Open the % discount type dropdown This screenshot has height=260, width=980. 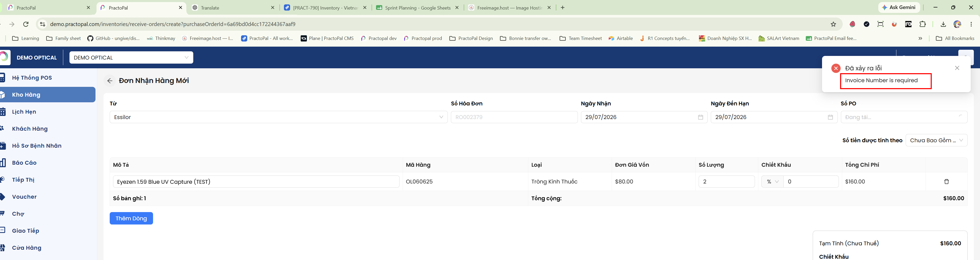(772, 182)
